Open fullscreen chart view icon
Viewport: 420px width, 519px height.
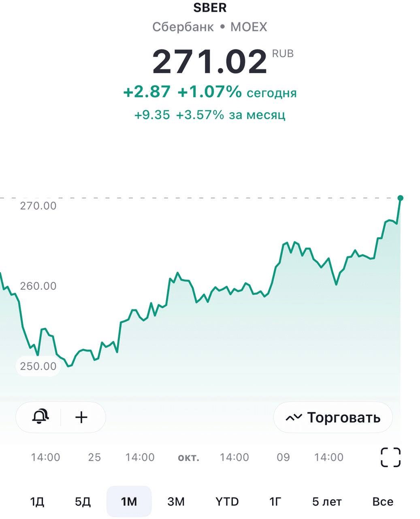tap(390, 457)
